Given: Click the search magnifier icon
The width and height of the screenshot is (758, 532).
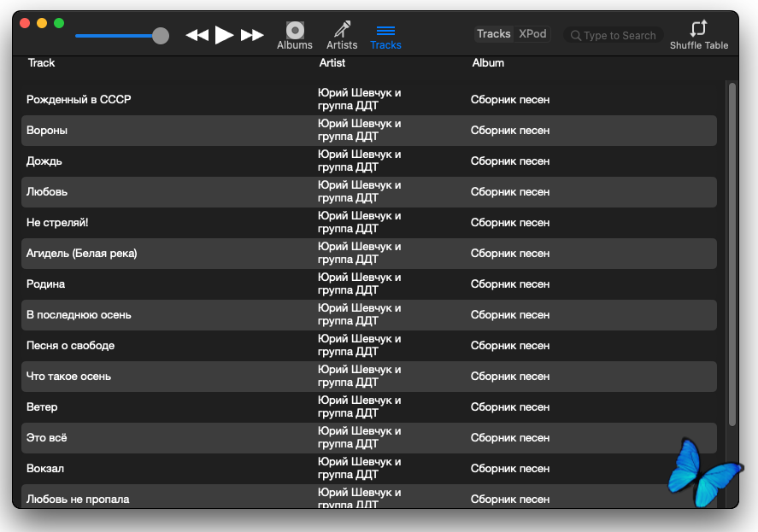Looking at the screenshot, I should [x=576, y=36].
